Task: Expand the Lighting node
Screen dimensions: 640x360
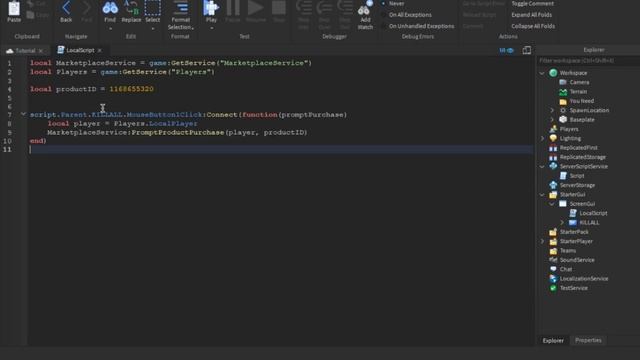Action: pos(542,139)
